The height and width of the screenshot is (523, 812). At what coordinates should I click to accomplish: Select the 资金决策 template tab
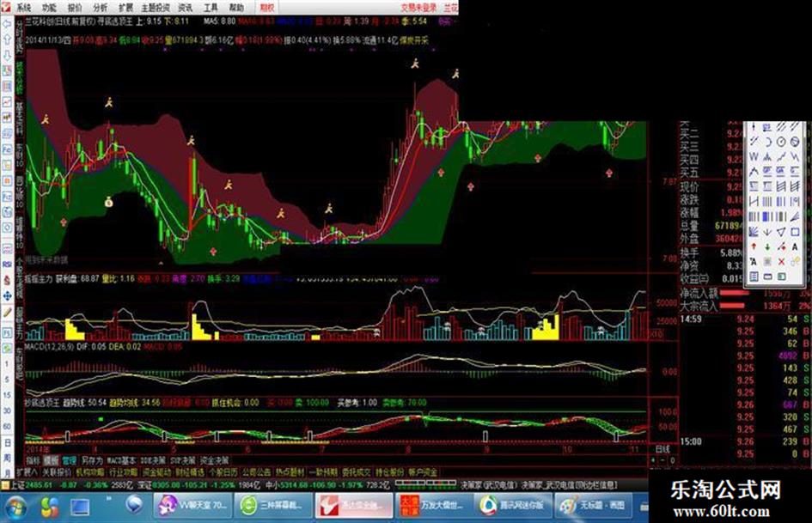click(214, 460)
